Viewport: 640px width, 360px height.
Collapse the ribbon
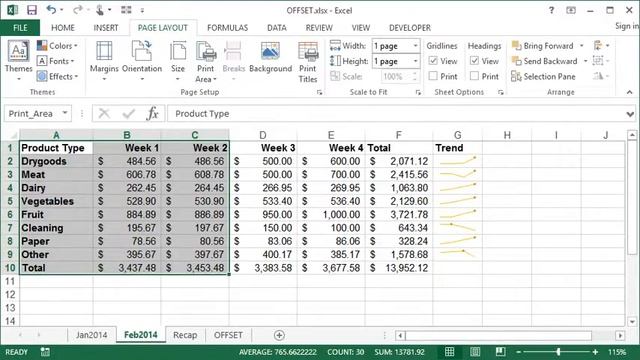click(x=629, y=92)
